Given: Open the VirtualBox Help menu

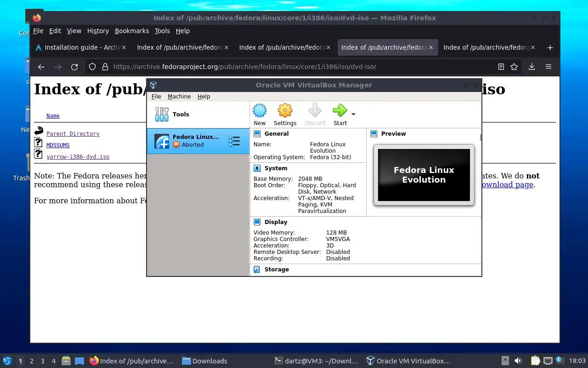Looking at the screenshot, I should click(x=204, y=97).
